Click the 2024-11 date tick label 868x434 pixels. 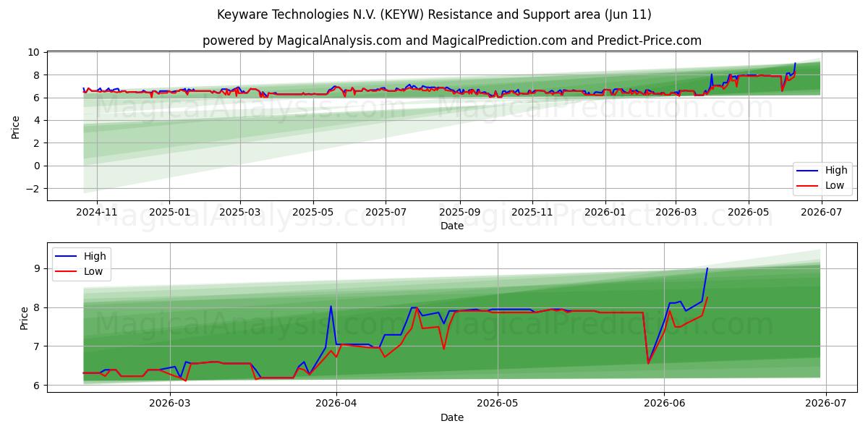(x=97, y=213)
